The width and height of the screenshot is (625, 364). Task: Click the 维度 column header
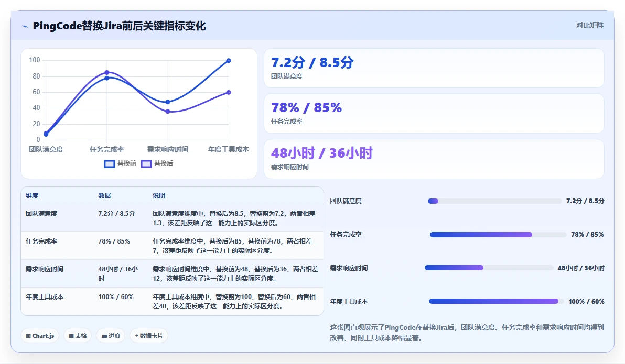[32, 195]
